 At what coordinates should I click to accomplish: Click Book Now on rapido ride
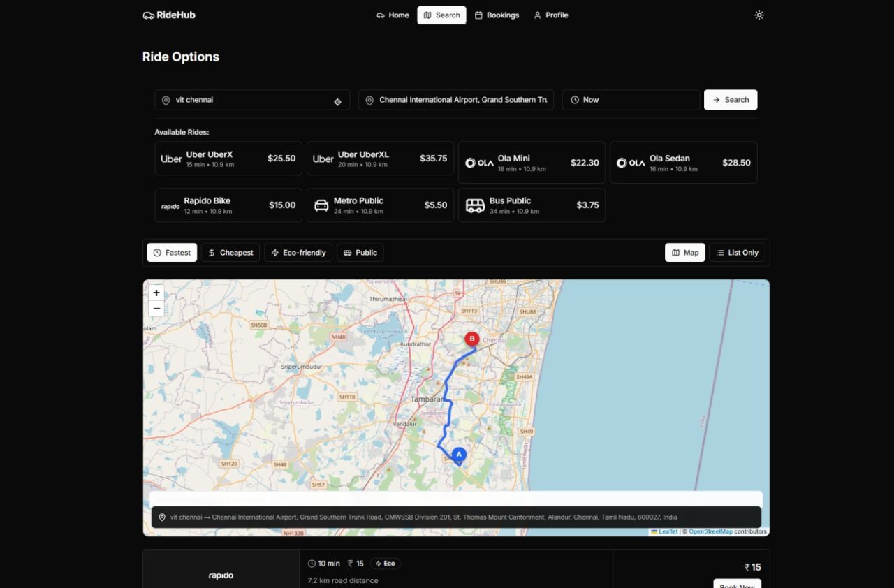[x=737, y=584]
